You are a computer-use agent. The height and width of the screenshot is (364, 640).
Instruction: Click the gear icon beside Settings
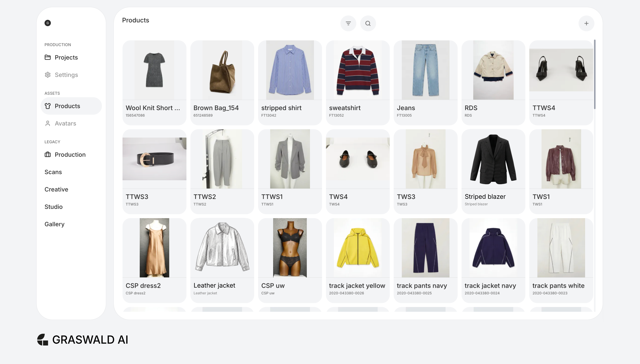48,75
